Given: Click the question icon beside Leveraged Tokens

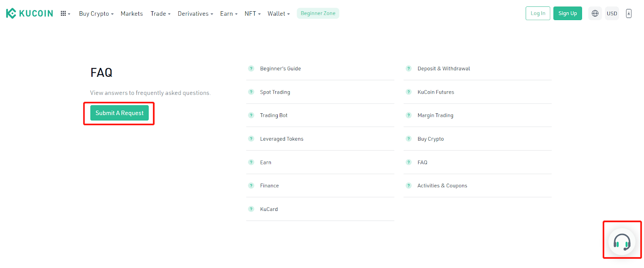Looking at the screenshot, I should [251, 139].
